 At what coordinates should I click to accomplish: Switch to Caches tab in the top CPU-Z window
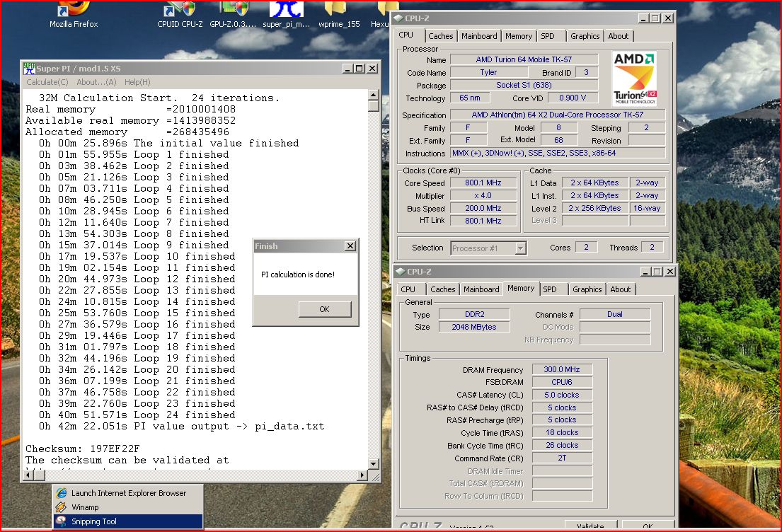click(x=440, y=36)
